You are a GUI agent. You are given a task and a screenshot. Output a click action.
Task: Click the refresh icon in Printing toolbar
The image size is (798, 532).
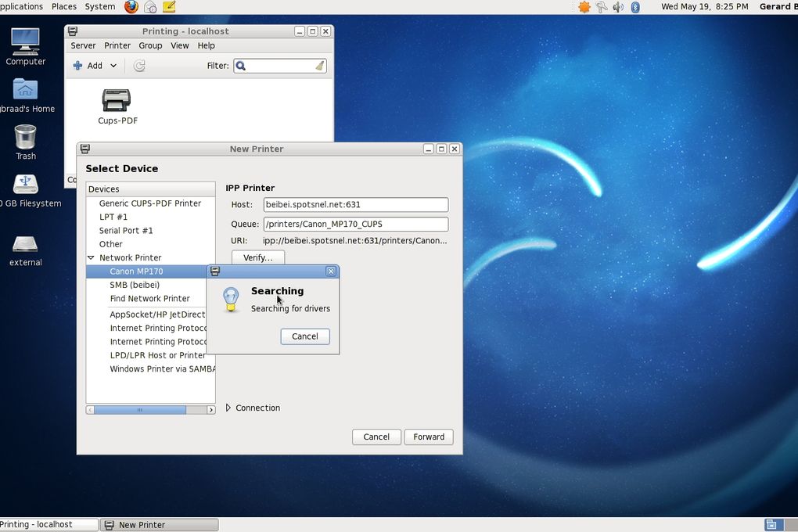coord(139,66)
